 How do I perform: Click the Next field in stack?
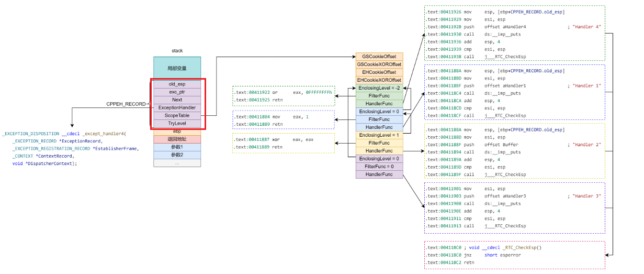[177, 100]
